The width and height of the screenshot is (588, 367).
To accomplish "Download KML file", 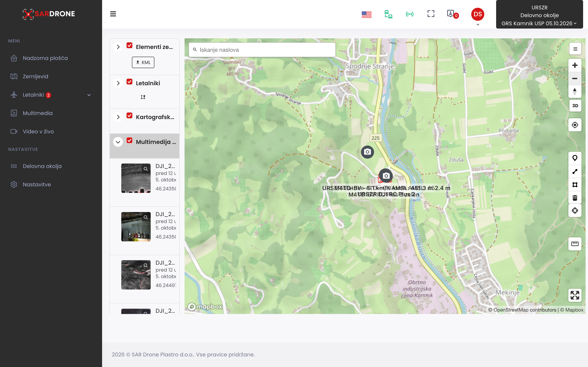I will [143, 62].
